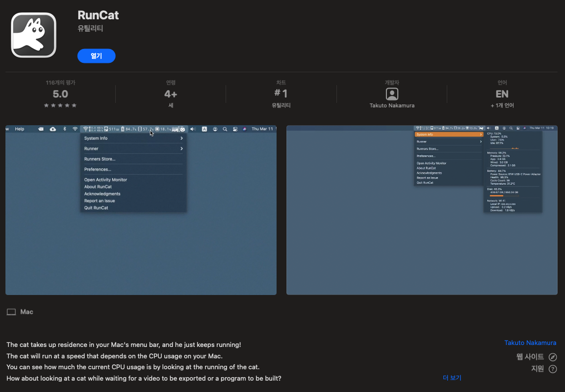Screen dimensions: 565x392
Task: Click the Mac device icon
Action: pos(11,312)
